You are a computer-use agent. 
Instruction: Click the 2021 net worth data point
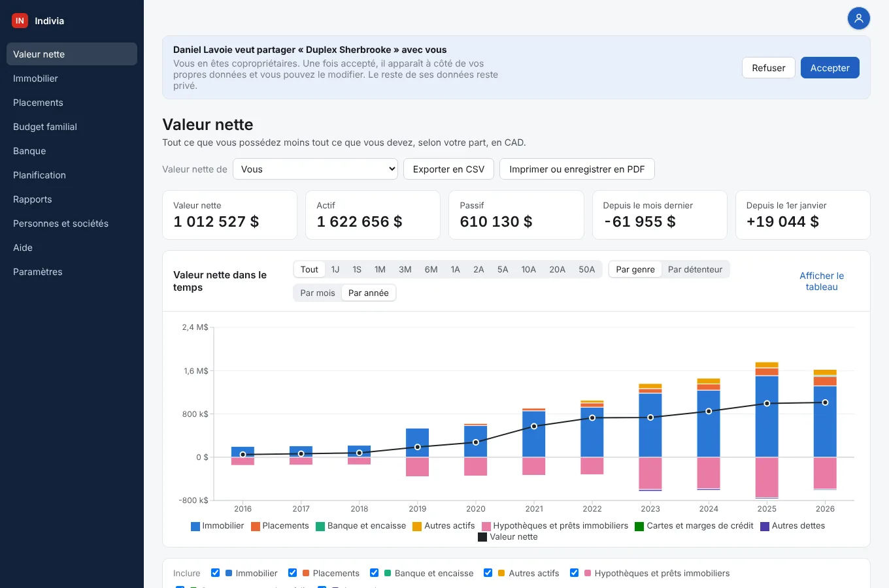tap(534, 427)
